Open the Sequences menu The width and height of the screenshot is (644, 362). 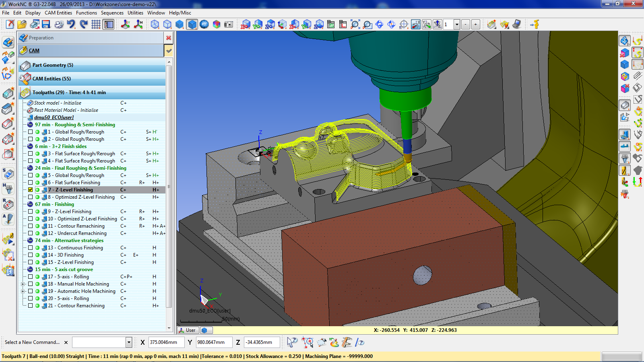click(112, 13)
